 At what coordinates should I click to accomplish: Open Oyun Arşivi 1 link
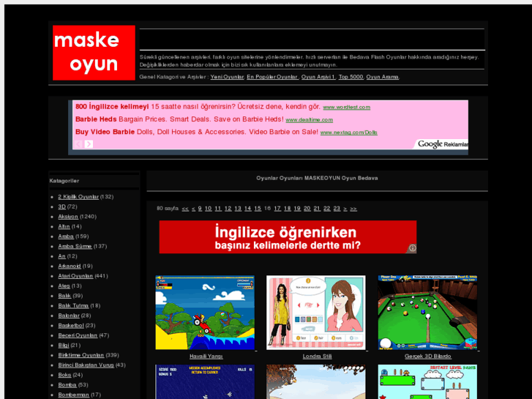318,77
